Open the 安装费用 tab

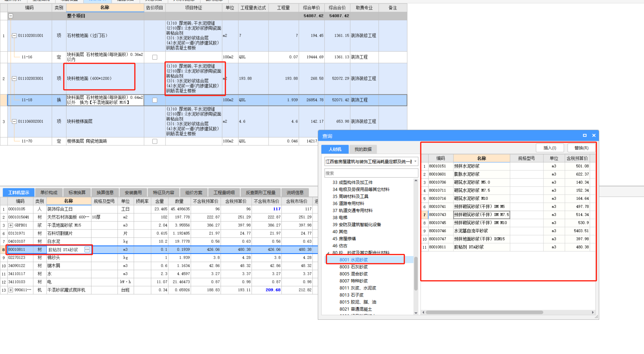pyautogui.click(x=133, y=193)
